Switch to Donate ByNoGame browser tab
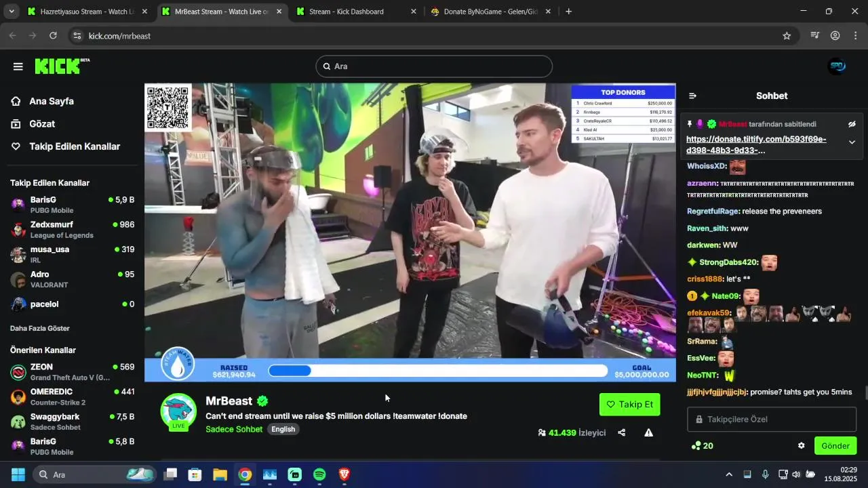The image size is (868, 488). coord(490,12)
